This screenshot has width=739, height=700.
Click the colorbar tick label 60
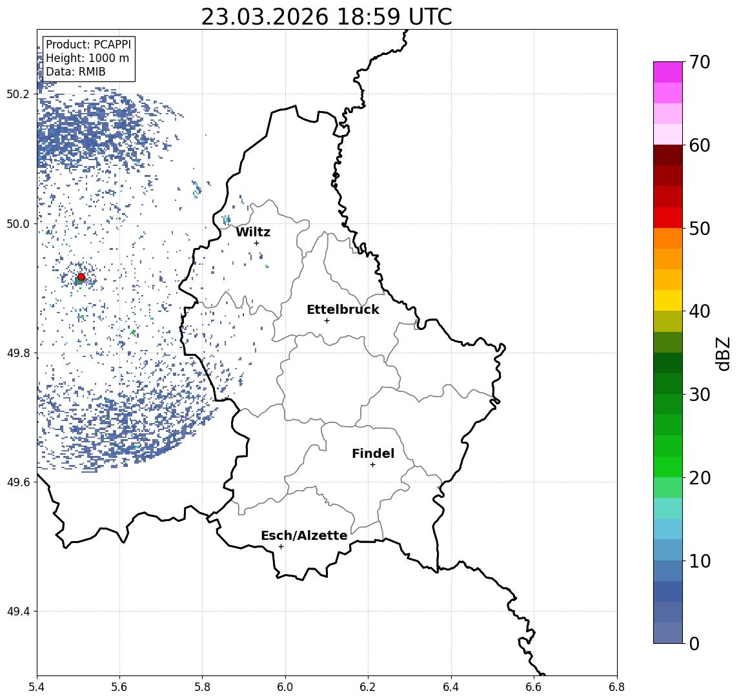(700, 145)
